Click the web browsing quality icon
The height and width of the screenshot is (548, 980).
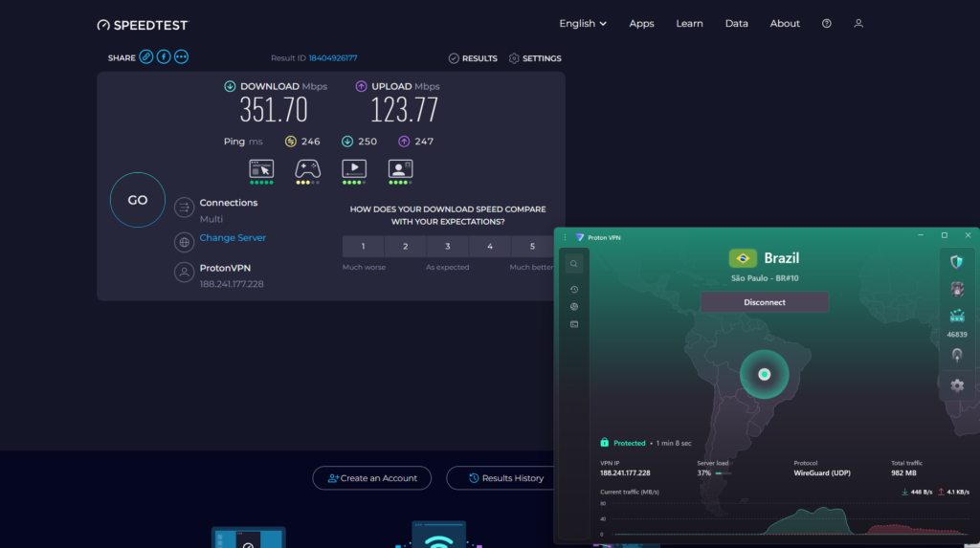(x=261, y=169)
